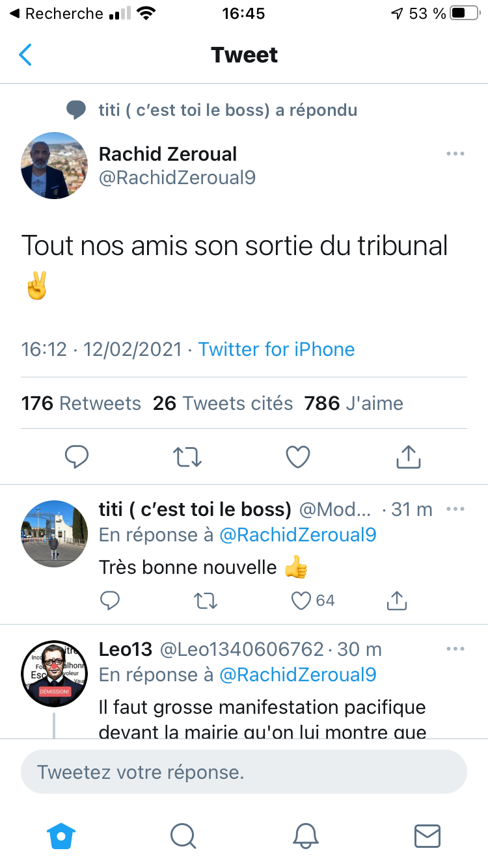The height and width of the screenshot is (868, 488).
Task: Reply to titi's comment
Action: pyautogui.click(x=110, y=601)
